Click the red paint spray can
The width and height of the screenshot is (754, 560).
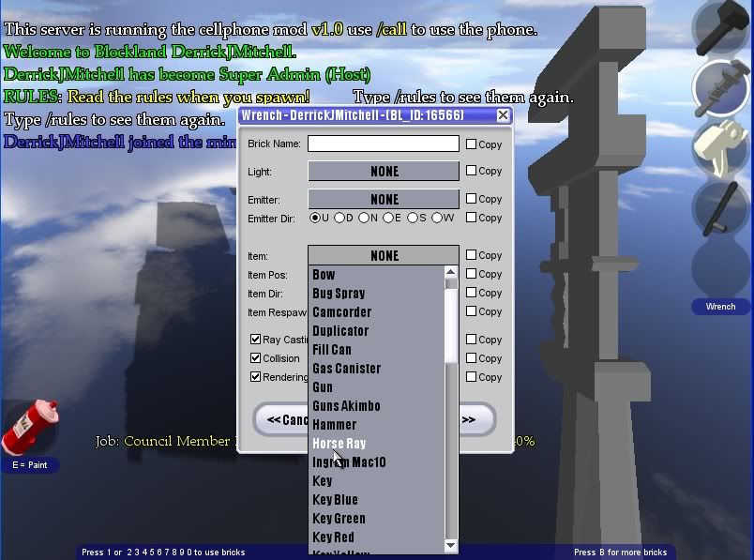pyautogui.click(x=30, y=428)
